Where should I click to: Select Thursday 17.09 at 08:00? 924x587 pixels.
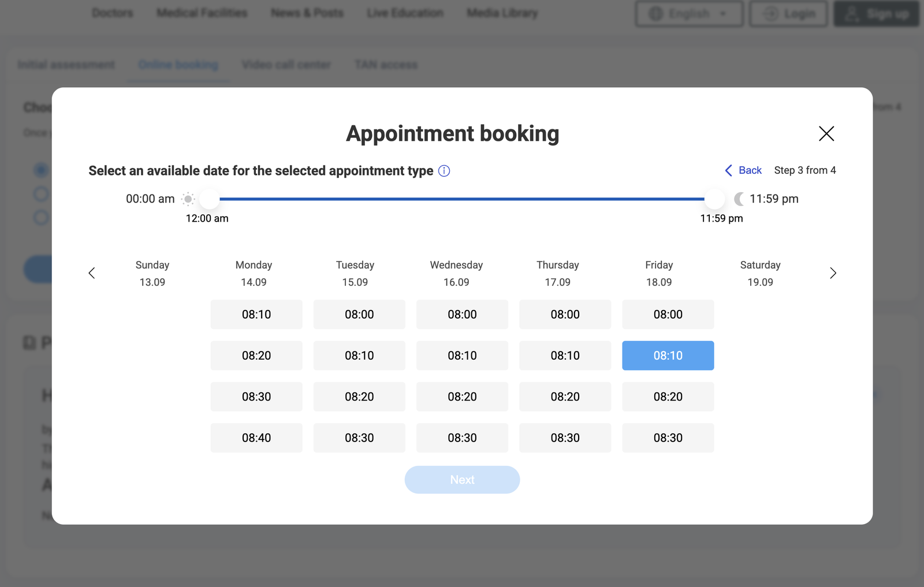point(565,315)
